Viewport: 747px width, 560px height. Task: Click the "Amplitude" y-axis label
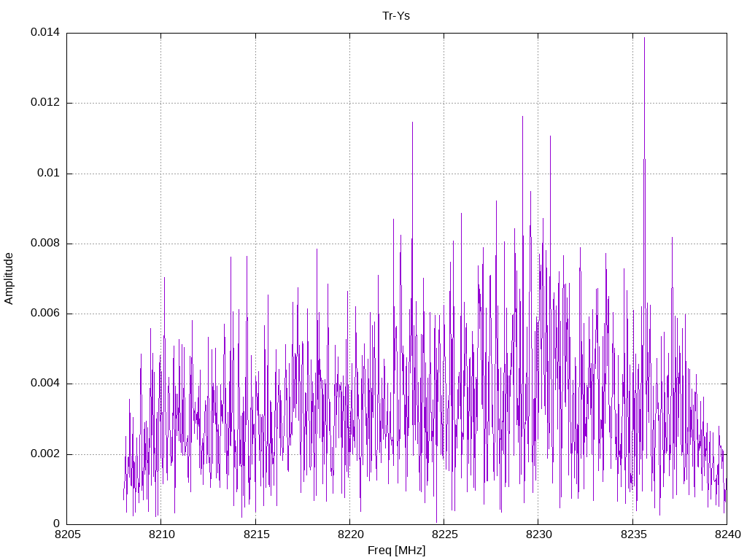[9, 279]
